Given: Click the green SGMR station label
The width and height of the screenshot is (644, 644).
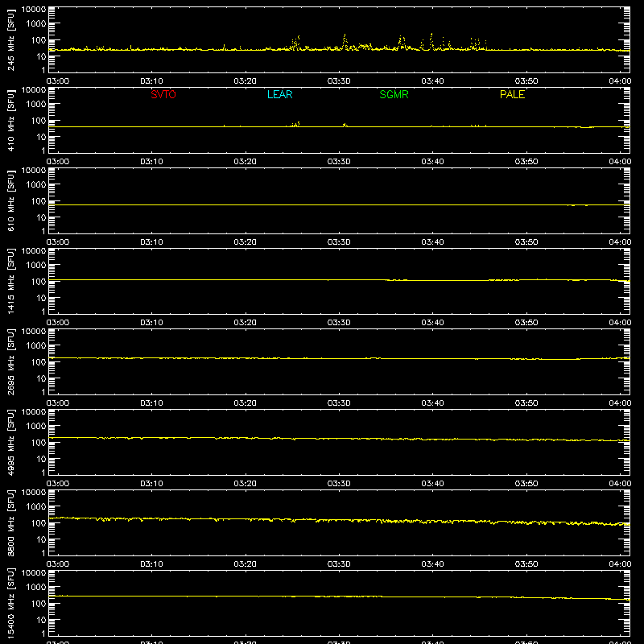Looking at the screenshot, I should 394,94.
